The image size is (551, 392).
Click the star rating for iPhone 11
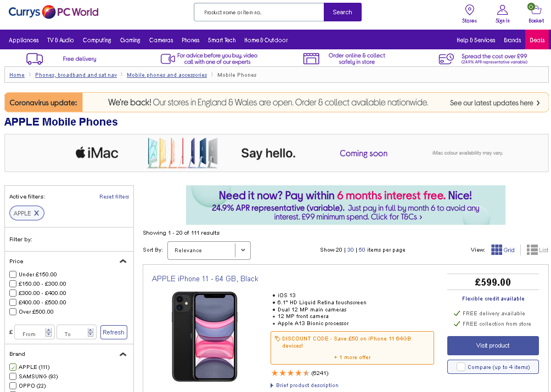290,373
